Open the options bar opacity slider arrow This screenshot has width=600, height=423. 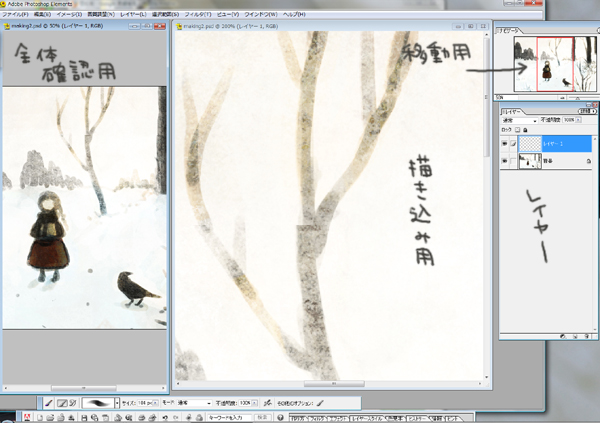coord(254,403)
